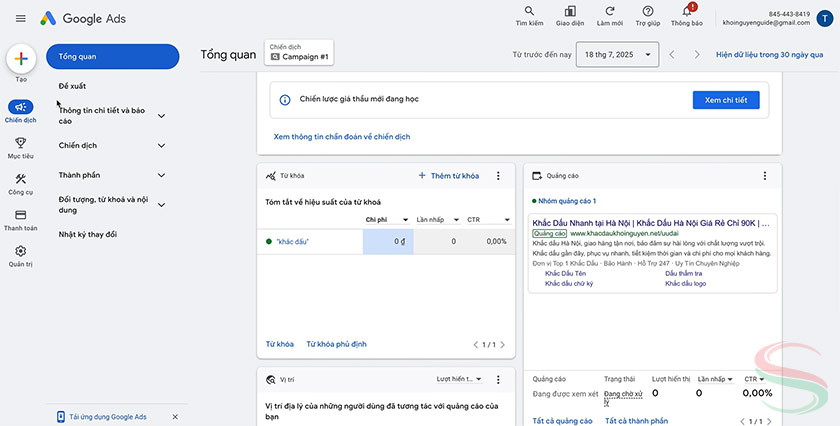Expand Thành phần section in navigation
Viewport: 840px width, 426px height.
coord(161,175)
